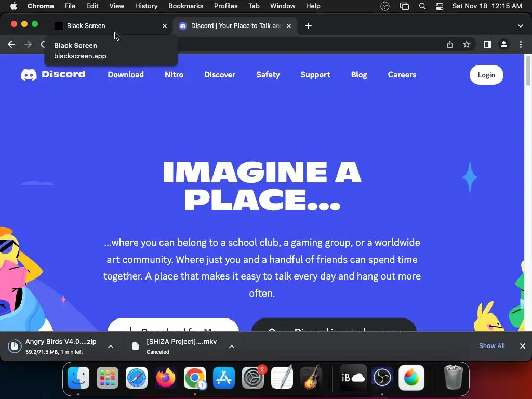Launch Firefox from the Dock

tap(166, 377)
